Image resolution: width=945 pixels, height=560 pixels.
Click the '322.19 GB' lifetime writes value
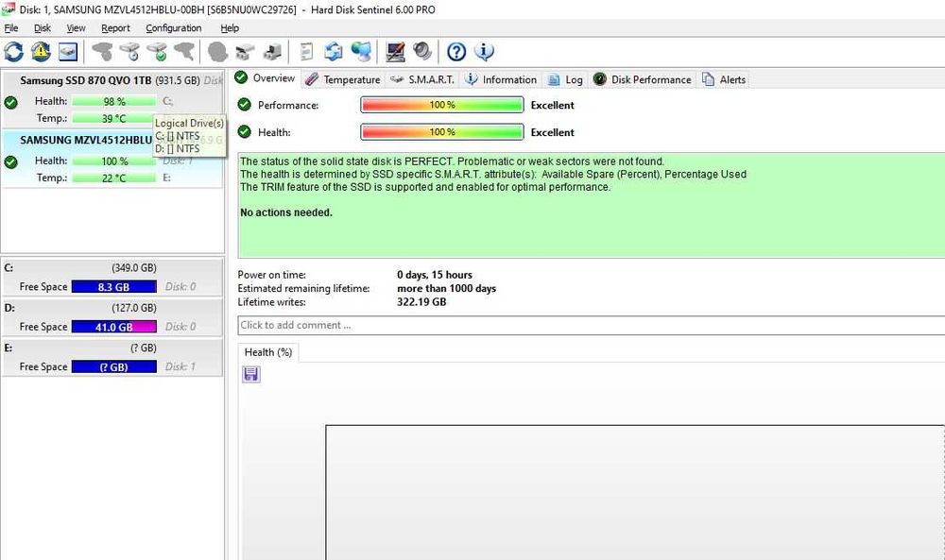coord(421,301)
